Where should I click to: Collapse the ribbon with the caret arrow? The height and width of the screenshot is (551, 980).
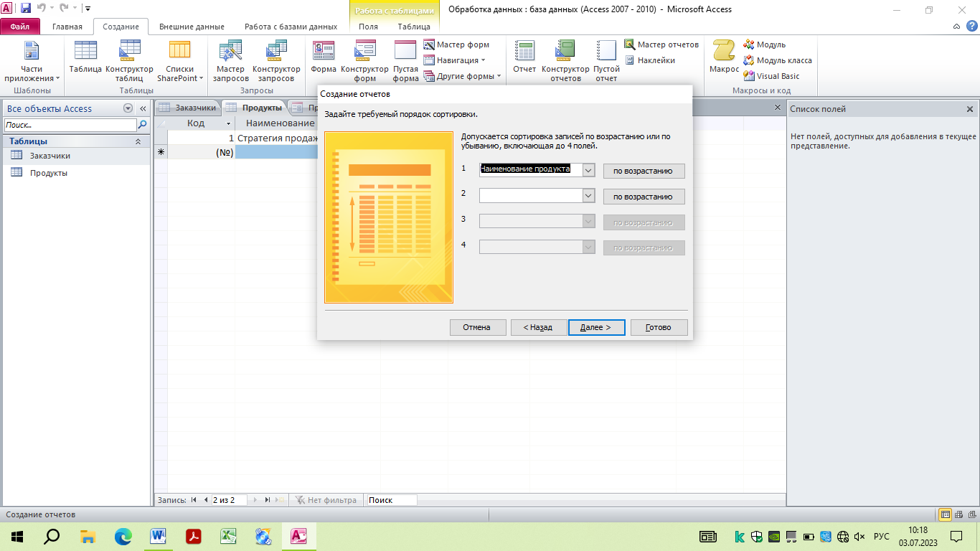point(956,27)
